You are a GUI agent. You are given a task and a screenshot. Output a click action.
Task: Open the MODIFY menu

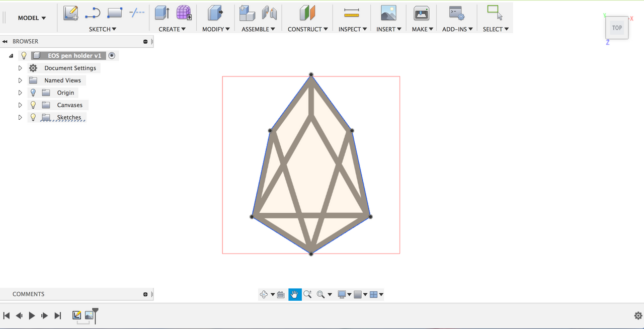[x=216, y=29]
